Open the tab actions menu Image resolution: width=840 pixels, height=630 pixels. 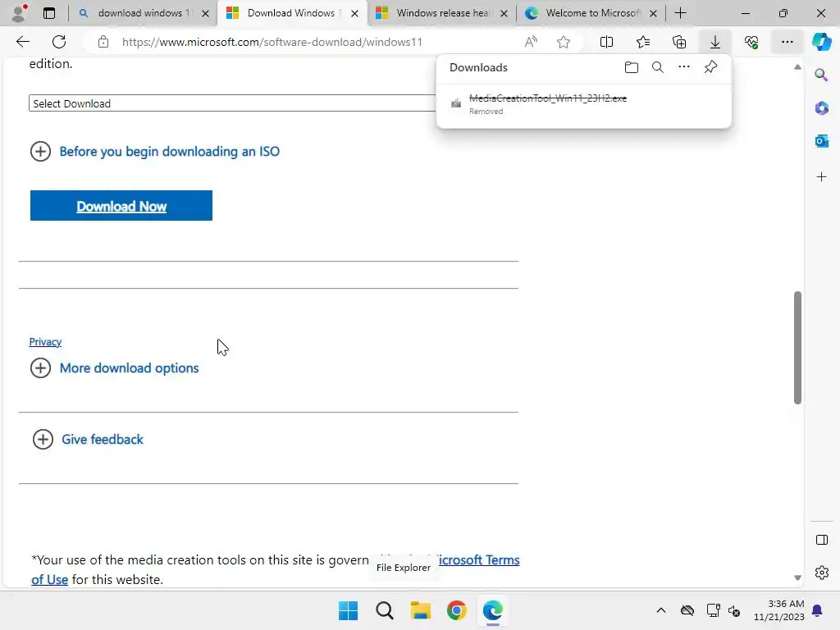[49, 13]
